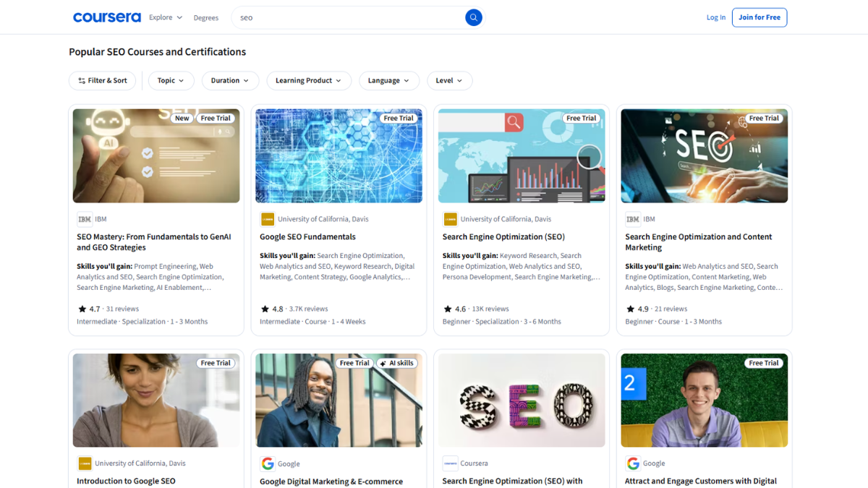This screenshot has height=488, width=868.
Task: Select the Degrees menu item
Action: [206, 17]
